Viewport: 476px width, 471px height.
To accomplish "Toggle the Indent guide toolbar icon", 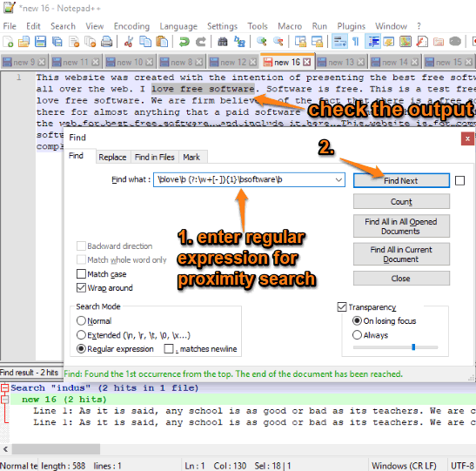I will (372, 42).
